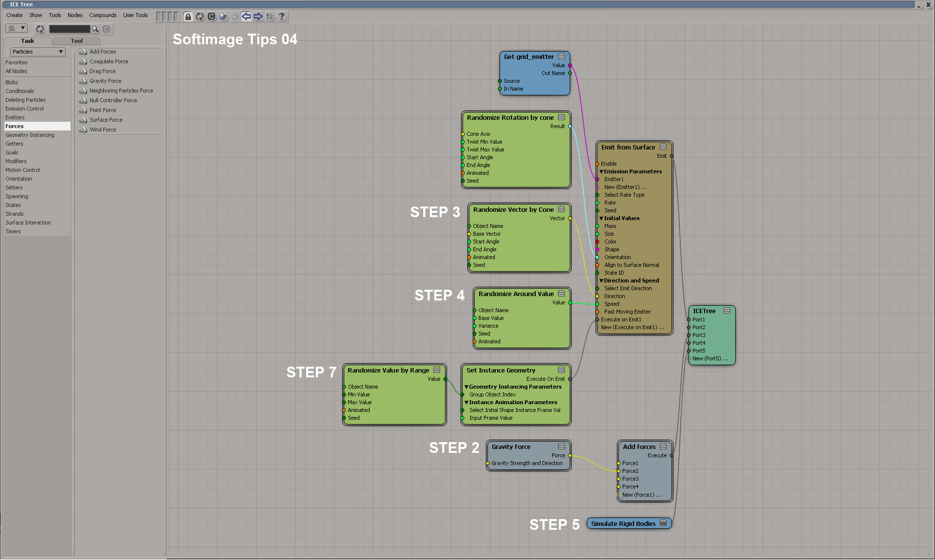Collapse Geometry Instancing Parameters section

coord(467,387)
